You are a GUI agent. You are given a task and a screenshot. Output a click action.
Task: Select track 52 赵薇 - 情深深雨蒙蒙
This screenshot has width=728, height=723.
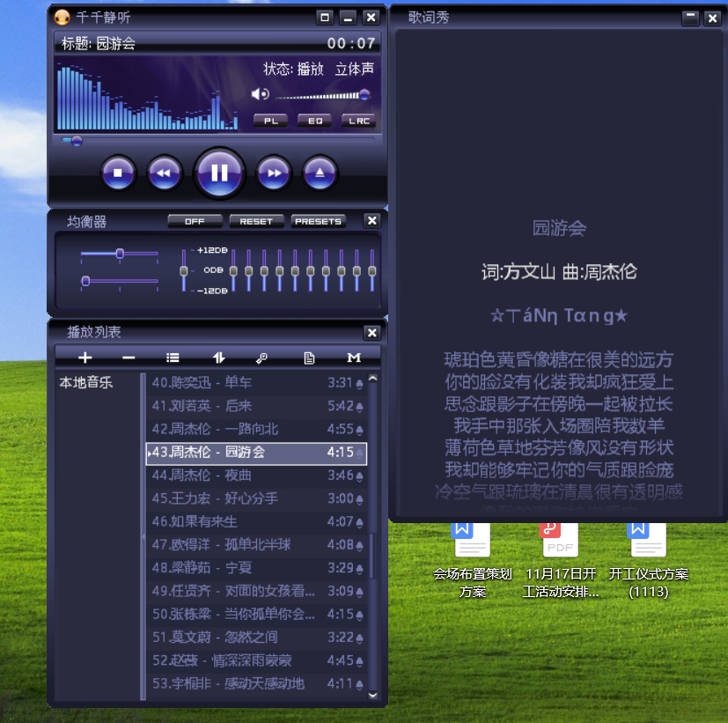click(x=256, y=660)
